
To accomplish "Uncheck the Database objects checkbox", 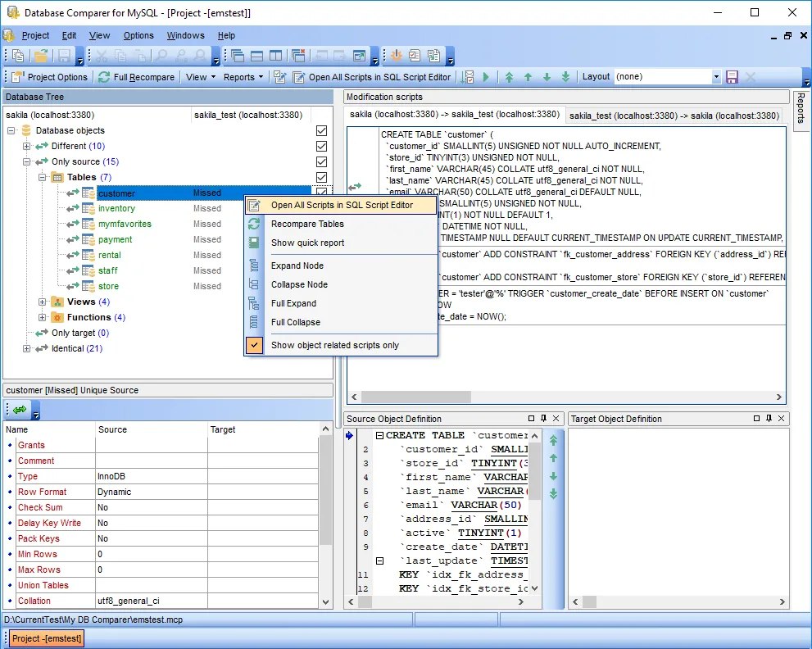I will click(x=321, y=131).
